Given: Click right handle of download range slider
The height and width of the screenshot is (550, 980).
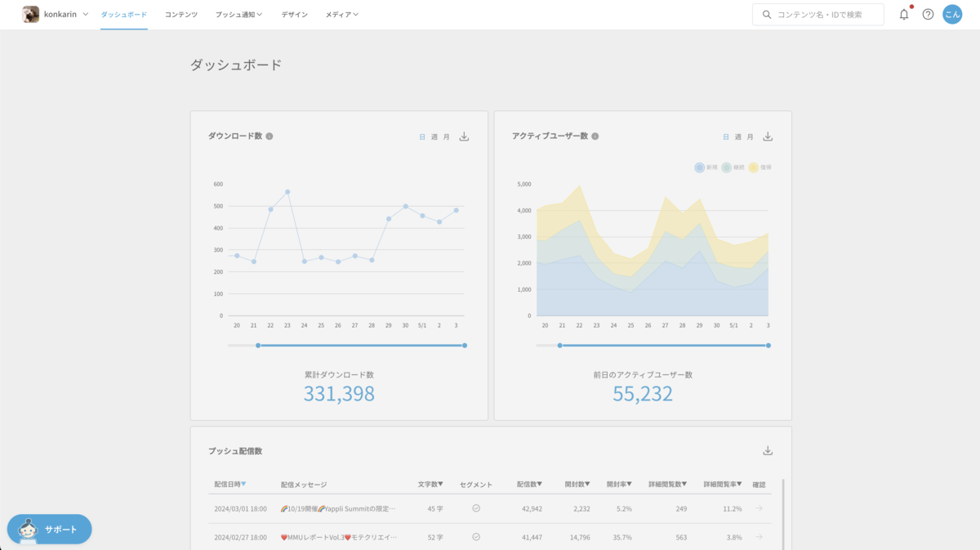Looking at the screenshot, I should point(465,346).
